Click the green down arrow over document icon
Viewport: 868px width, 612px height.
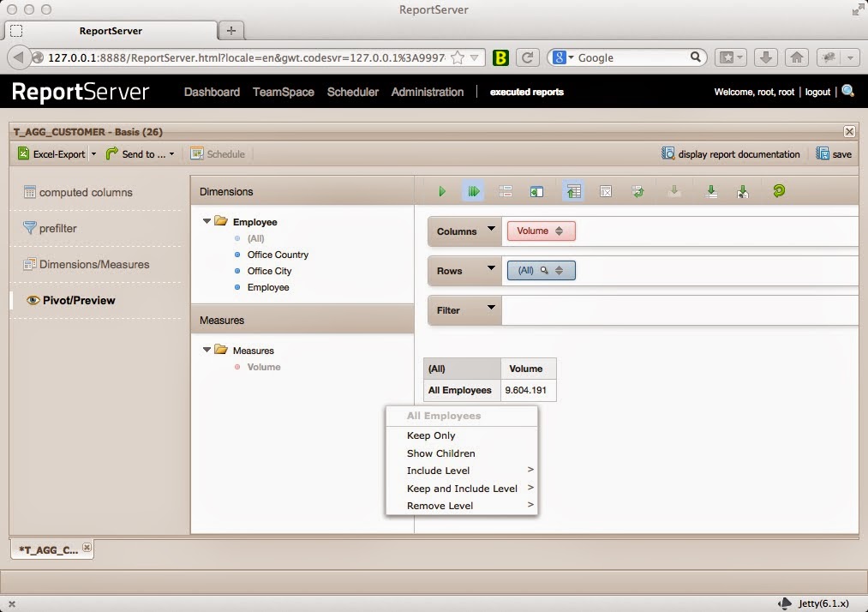point(743,192)
